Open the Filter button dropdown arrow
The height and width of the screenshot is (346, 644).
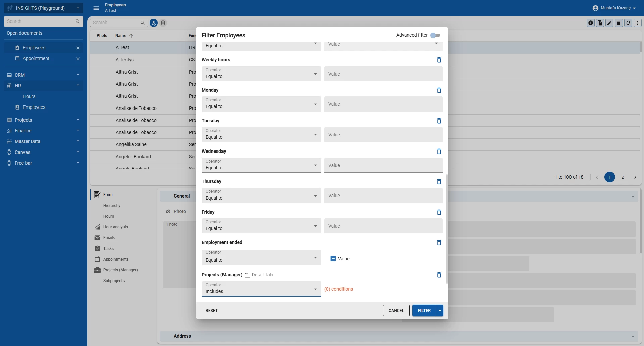(x=440, y=311)
